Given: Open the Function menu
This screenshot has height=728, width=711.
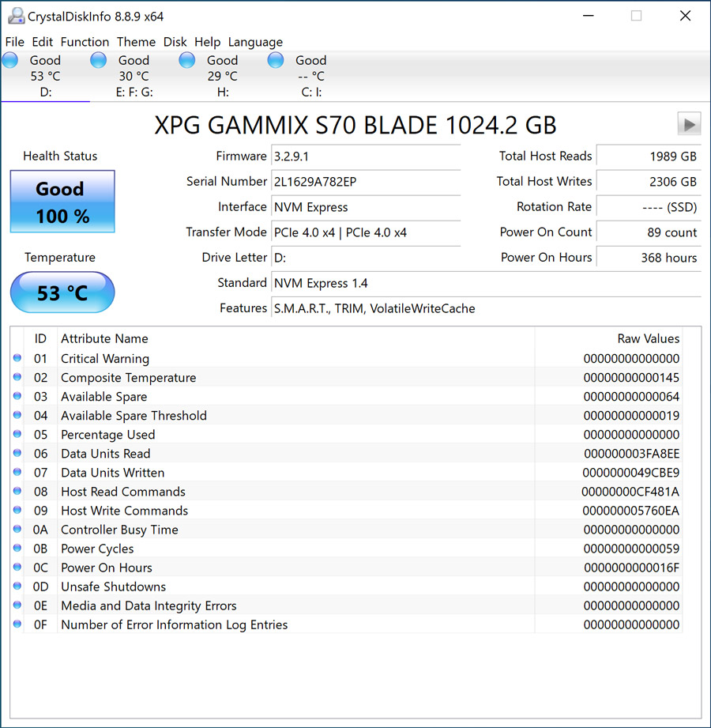Looking at the screenshot, I should click(x=85, y=42).
